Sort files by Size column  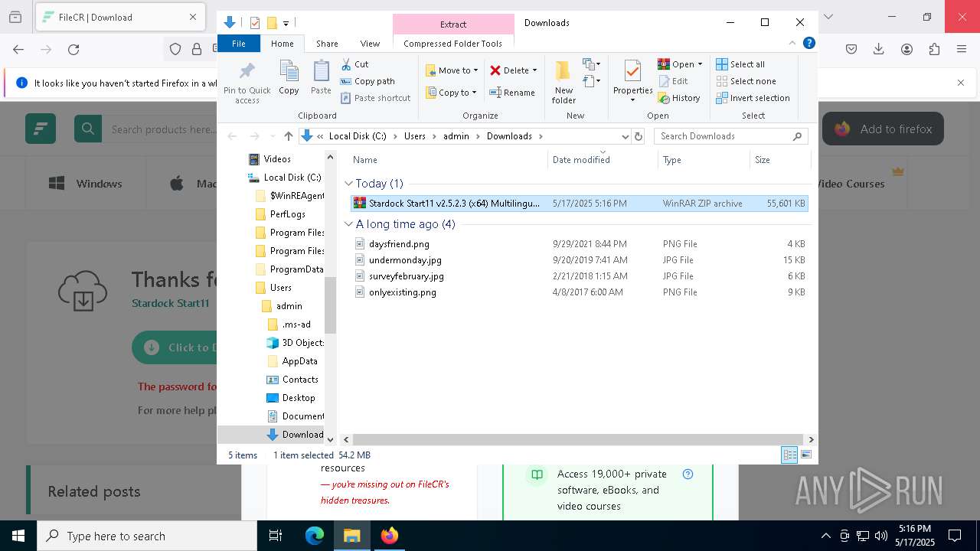click(779, 160)
